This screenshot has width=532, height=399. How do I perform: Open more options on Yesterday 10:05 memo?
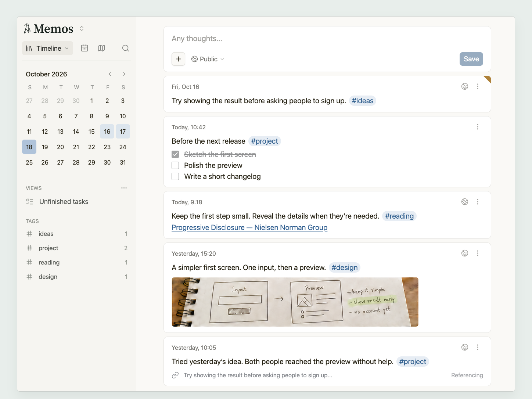tap(478, 347)
